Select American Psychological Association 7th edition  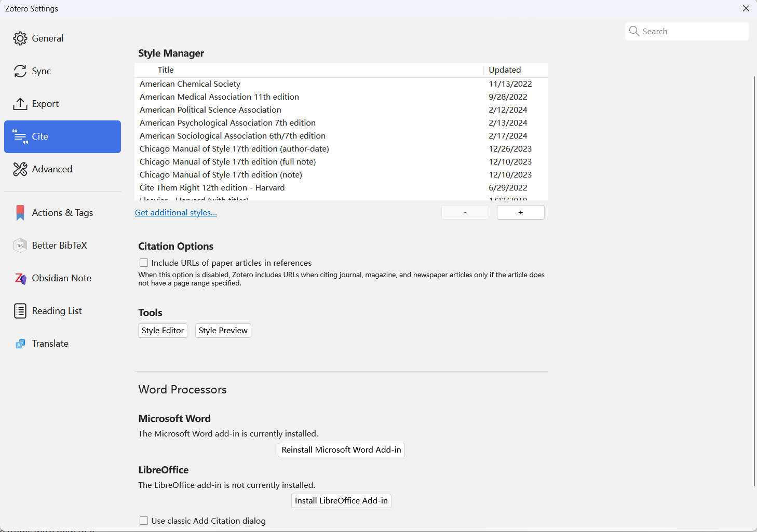point(341,123)
